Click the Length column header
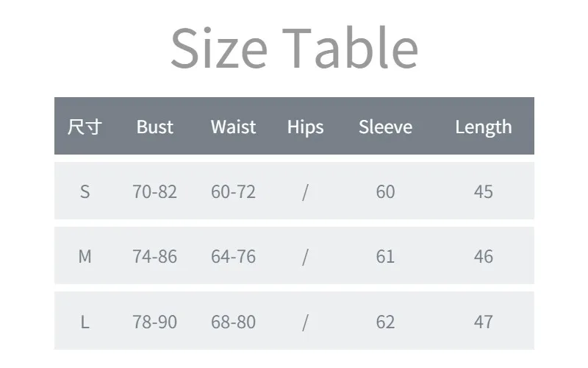Viewport: 588px width, 368px height. click(483, 127)
